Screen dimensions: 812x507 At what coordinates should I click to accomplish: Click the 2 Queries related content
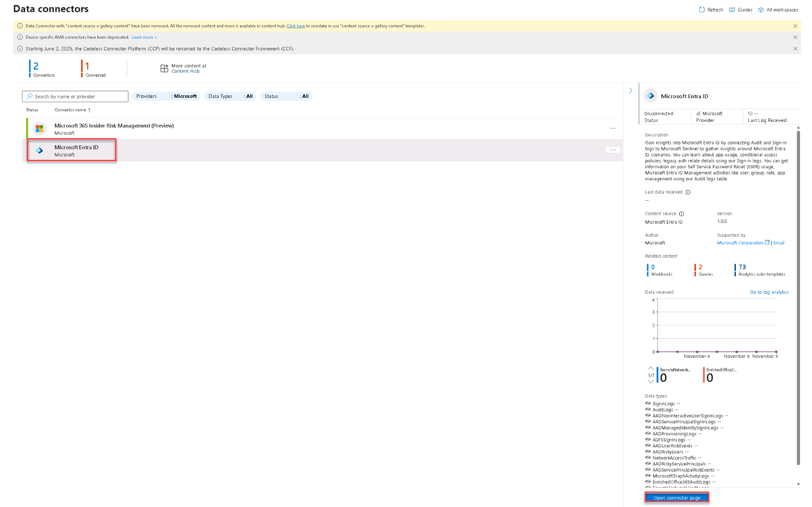(704, 270)
